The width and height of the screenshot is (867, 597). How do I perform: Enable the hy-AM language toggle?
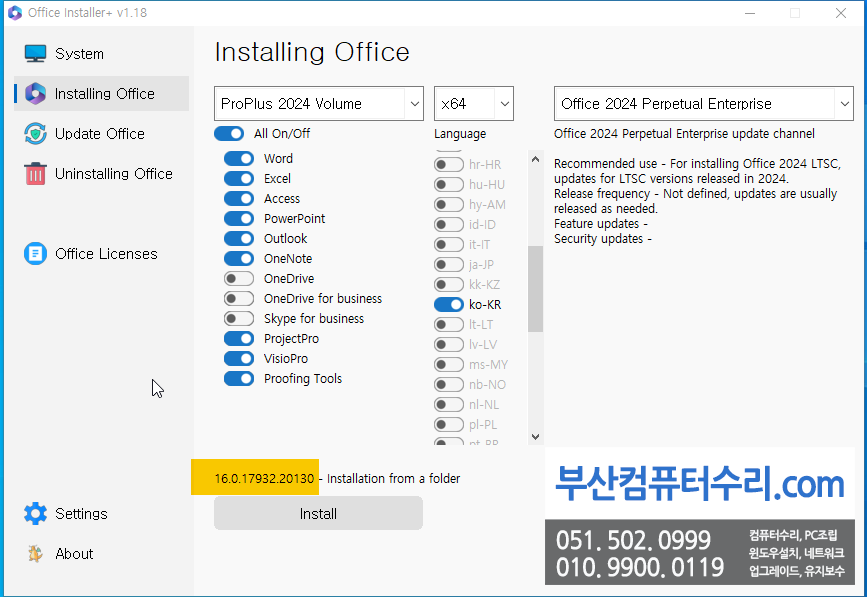[x=449, y=205]
